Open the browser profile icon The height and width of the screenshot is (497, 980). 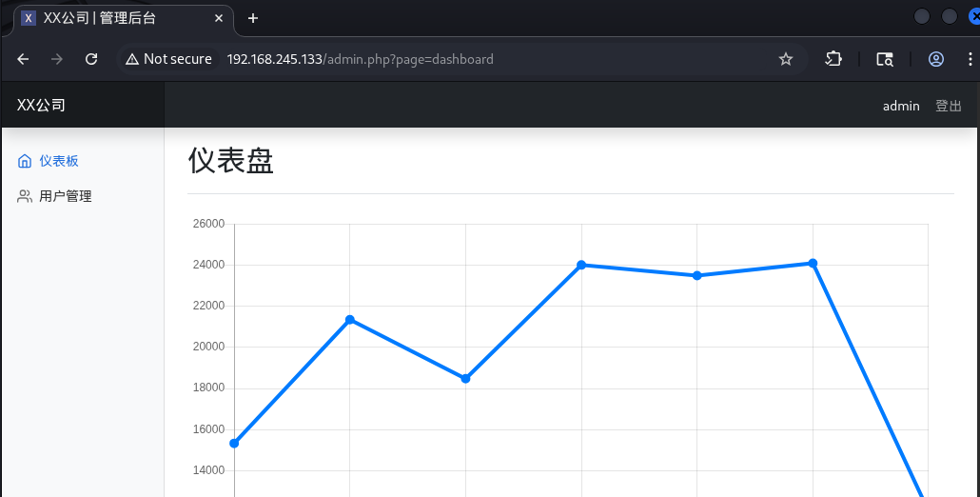click(935, 59)
